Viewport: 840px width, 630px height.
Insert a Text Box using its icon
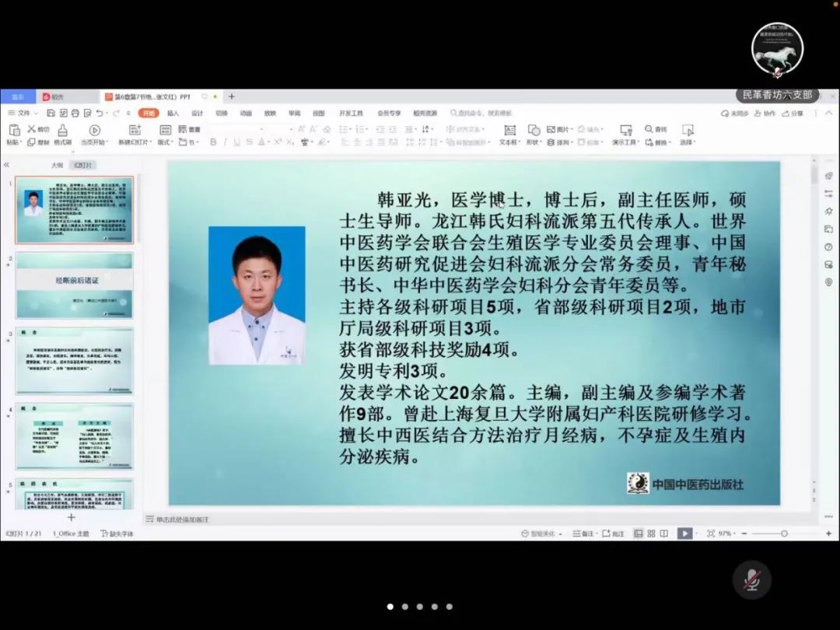(x=510, y=130)
